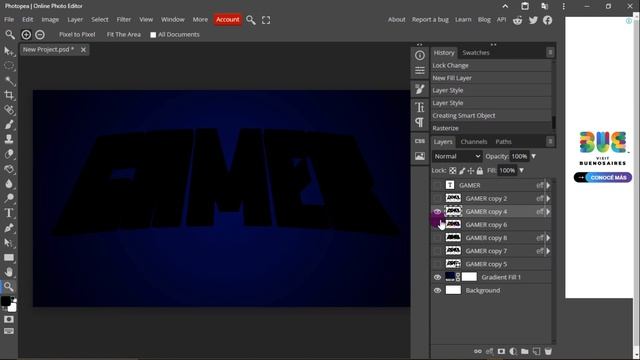
Task: Select the Move tool
Action: pos(9,51)
